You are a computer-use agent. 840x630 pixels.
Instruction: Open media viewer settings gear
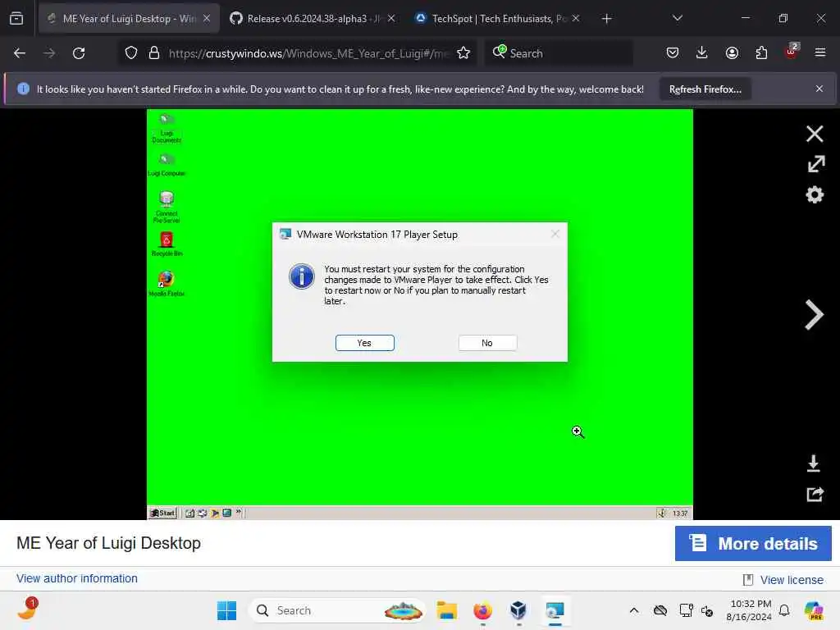pos(815,194)
